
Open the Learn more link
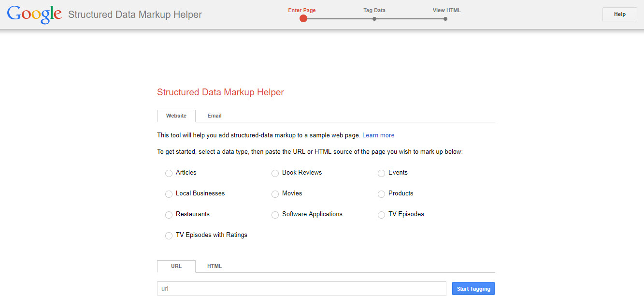point(378,135)
